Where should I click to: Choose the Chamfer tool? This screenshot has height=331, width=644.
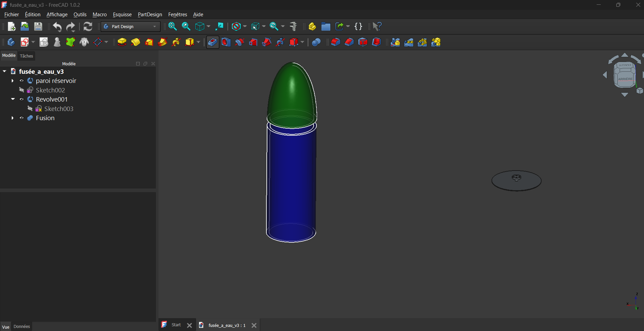(349, 42)
